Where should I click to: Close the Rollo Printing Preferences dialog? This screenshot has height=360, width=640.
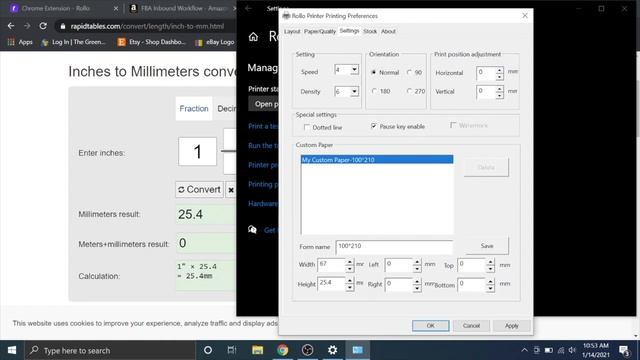pyautogui.click(x=525, y=16)
